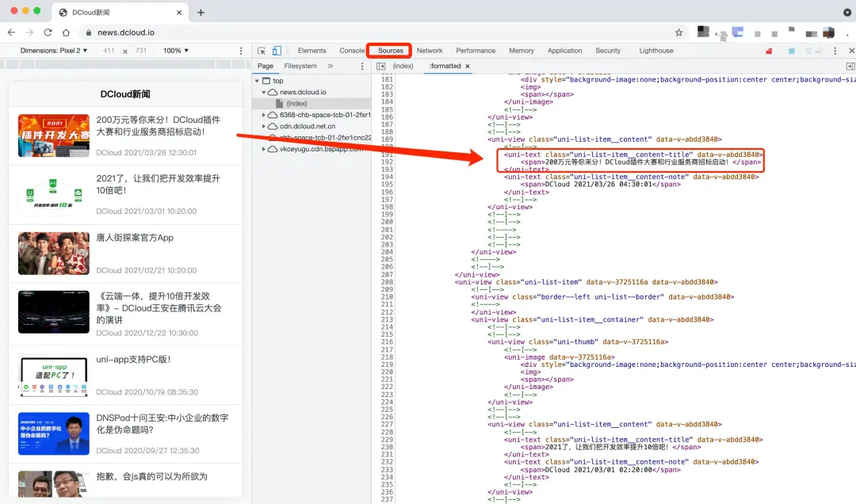
Task: Expand the 6368-chb-space-tcb-01 tree node
Action: coord(264,115)
